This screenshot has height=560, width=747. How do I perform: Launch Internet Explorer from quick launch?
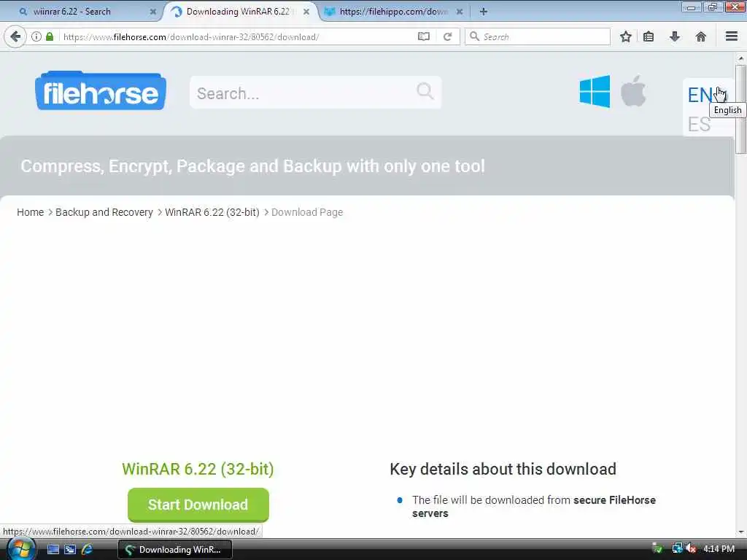[x=88, y=550]
